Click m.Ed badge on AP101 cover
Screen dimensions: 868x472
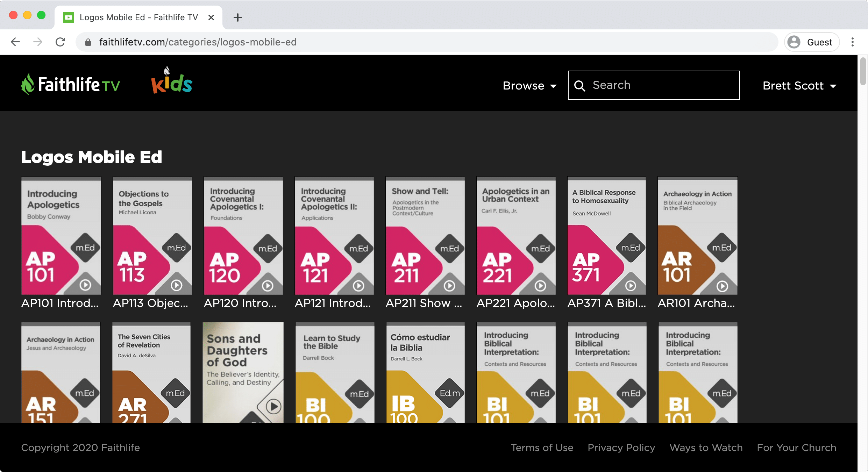click(x=85, y=248)
